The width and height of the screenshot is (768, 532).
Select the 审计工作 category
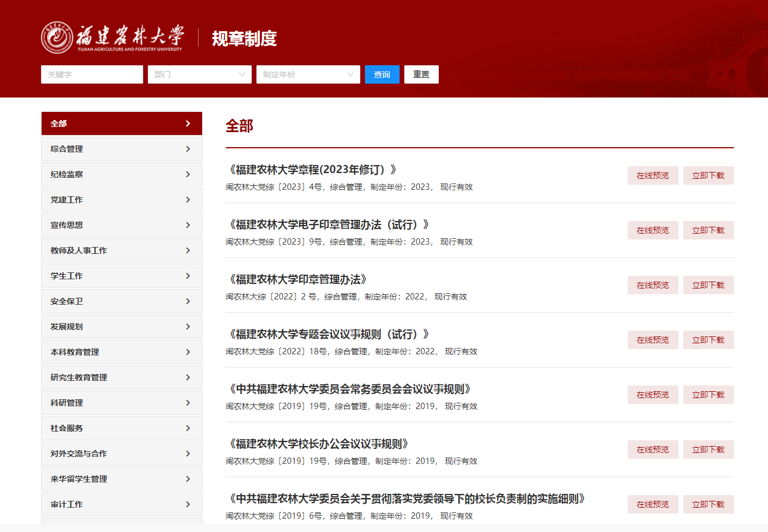point(122,504)
